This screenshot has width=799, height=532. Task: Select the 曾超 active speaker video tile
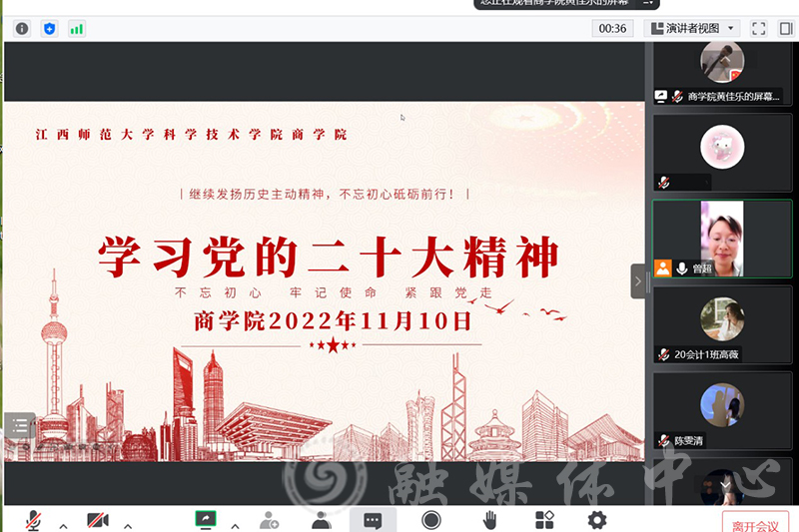pyautogui.click(x=722, y=239)
